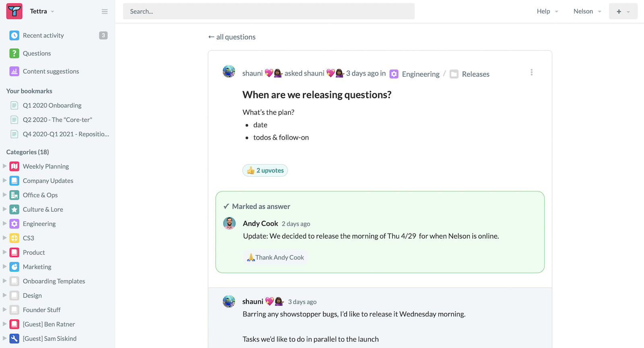644x348 pixels.
Task: Click the Q2 2020 page document icon
Action: [14, 120]
